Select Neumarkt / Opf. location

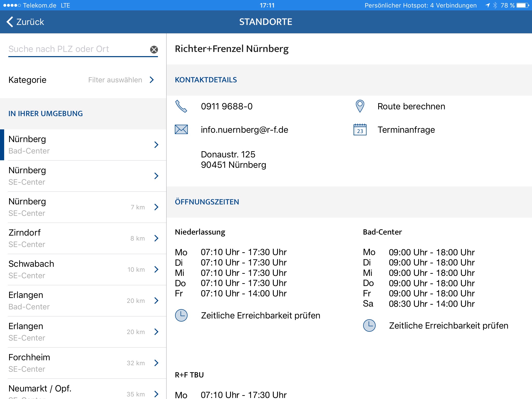(x=83, y=389)
